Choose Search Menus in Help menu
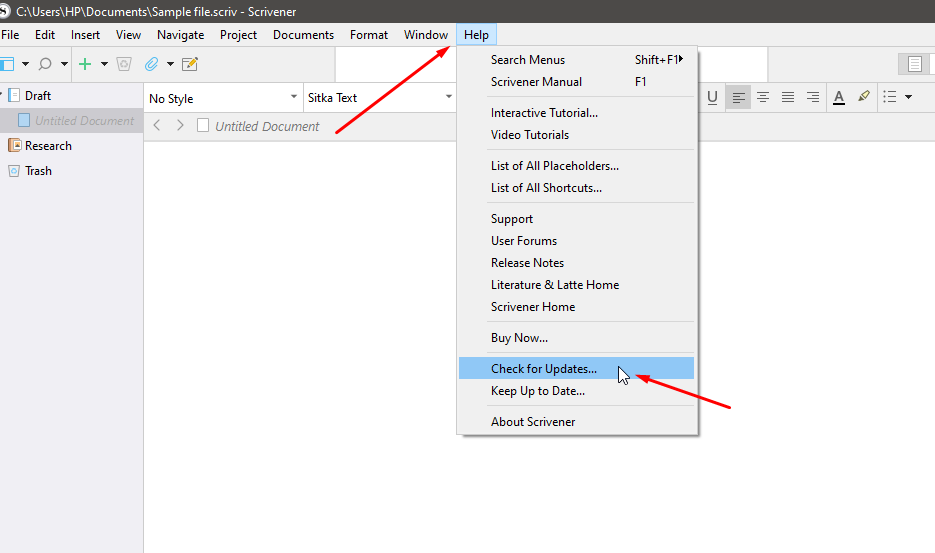This screenshot has height=553, width=935. 577,60
